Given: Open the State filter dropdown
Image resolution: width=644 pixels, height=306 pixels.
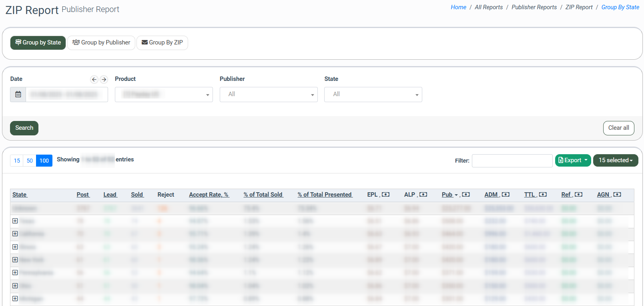Looking at the screenshot, I should pyautogui.click(x=373, y=95).
